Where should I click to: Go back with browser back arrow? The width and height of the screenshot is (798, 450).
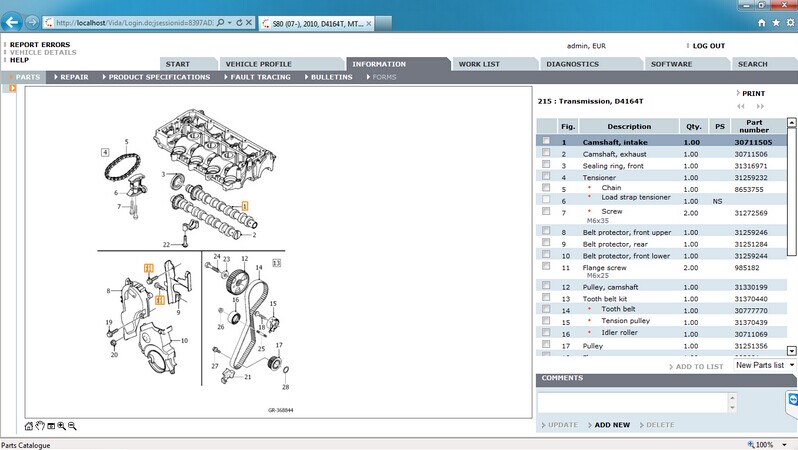(x=12, y=22)
